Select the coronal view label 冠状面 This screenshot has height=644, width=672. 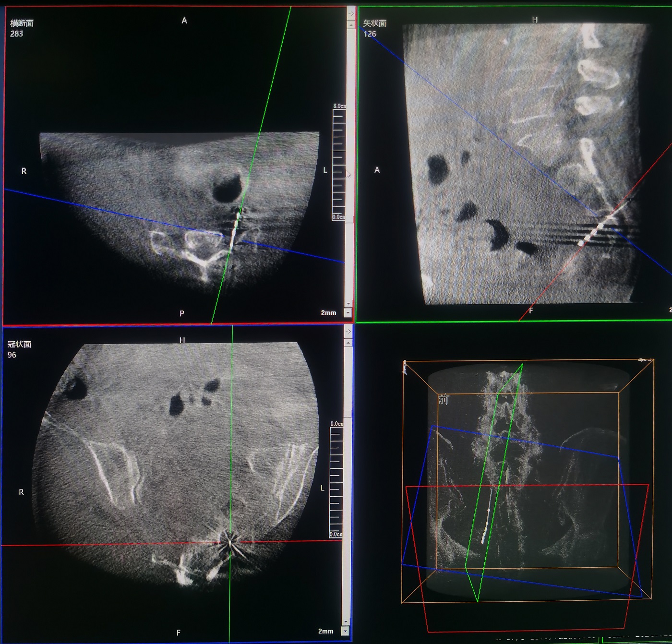click(19, 344)
